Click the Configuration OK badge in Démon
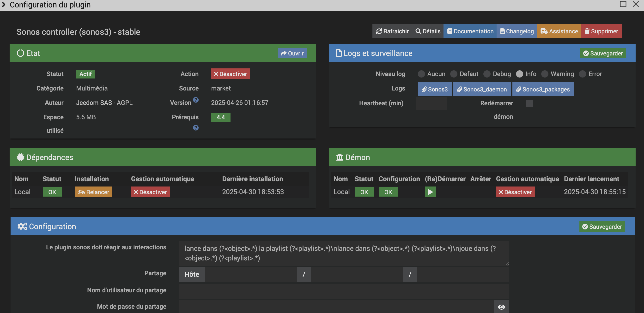Screen dimensions: 644x313 pyautogui.click(x=388, y=192)
